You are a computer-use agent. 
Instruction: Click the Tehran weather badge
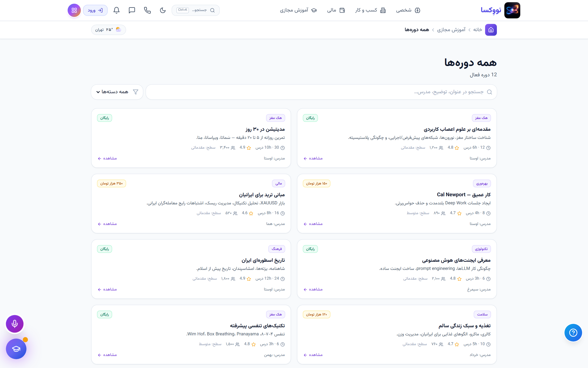pos(109,30)
